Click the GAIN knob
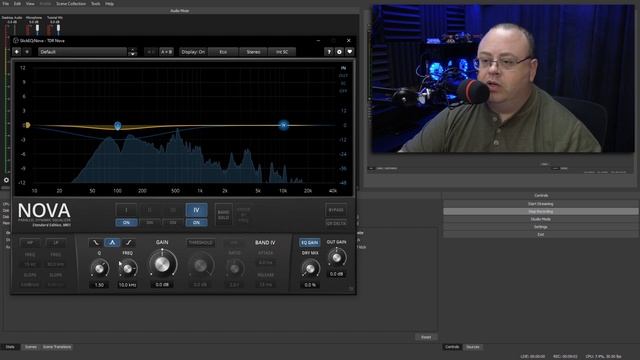Screen dimensions: 640x360 [162, 264]
